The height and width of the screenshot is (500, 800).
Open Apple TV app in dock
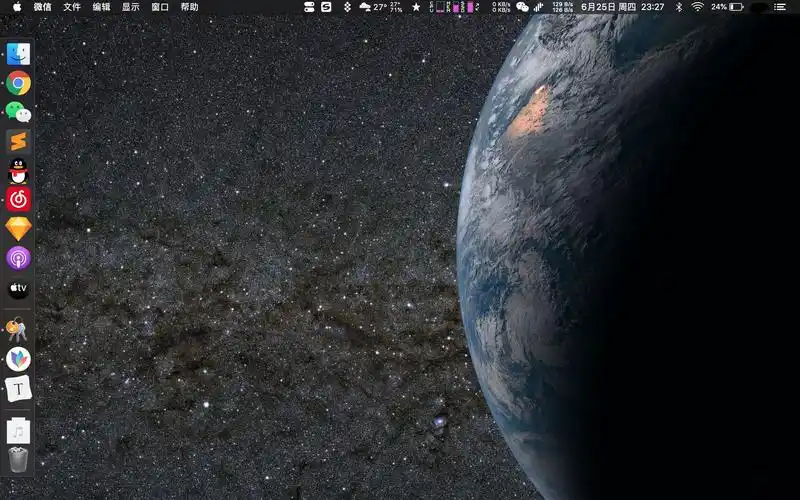(18, 289)
